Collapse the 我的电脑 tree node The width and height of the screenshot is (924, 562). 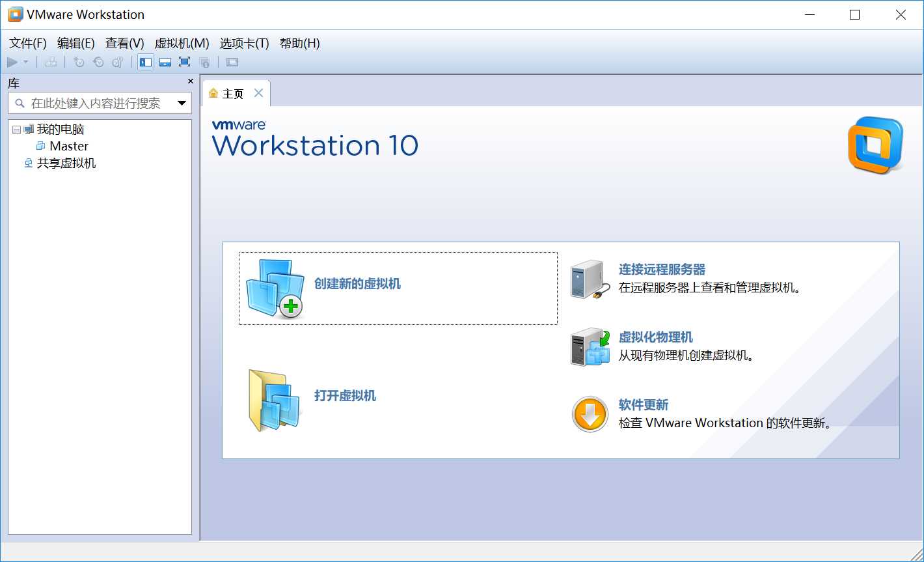pyautogui.click(x=16, y=130)
